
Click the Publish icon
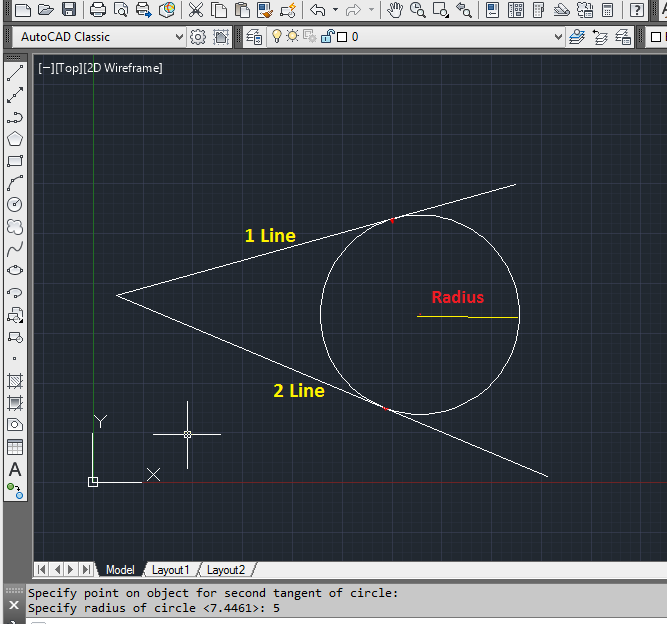[144, 9]
